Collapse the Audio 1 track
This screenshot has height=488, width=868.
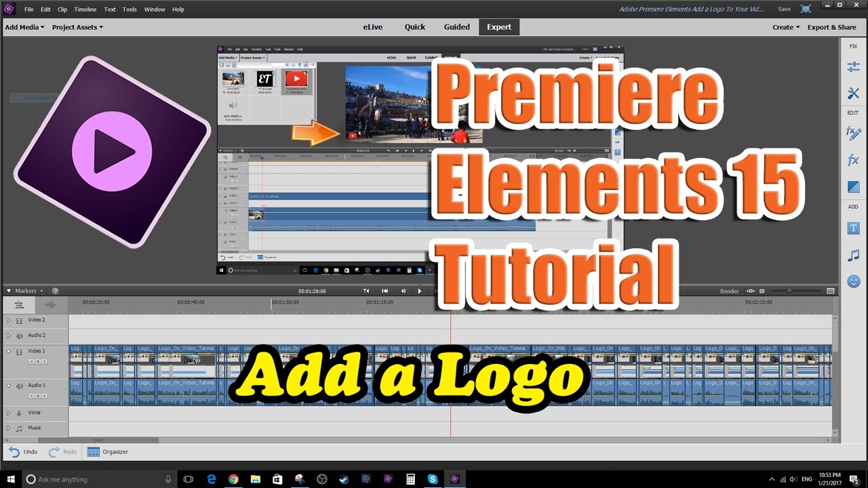(x=8, y=386)
